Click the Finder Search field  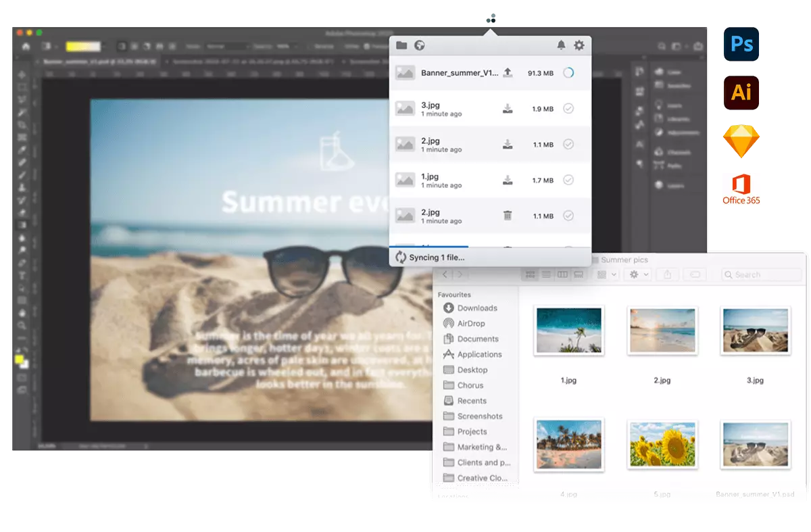[x=761, y=274]
